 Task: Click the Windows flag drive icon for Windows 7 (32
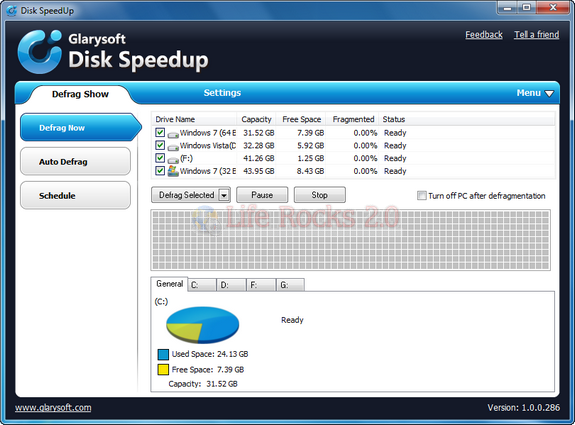coord(173,171)
